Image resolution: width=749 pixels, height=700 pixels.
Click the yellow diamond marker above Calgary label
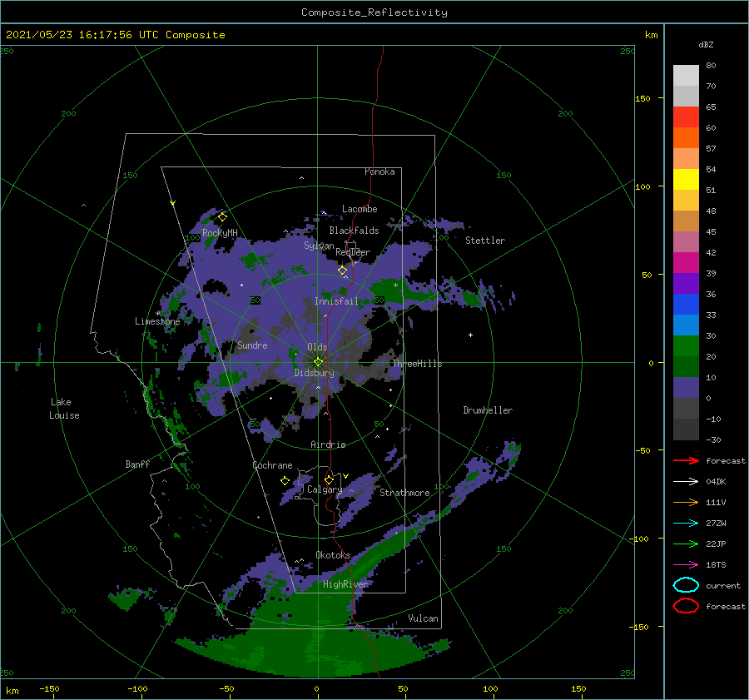coord(329,479)
